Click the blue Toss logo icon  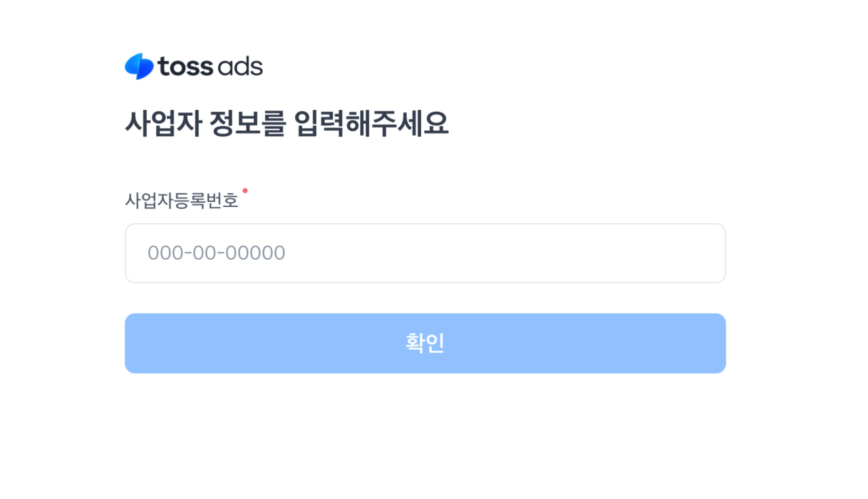[x=139, y=66]
